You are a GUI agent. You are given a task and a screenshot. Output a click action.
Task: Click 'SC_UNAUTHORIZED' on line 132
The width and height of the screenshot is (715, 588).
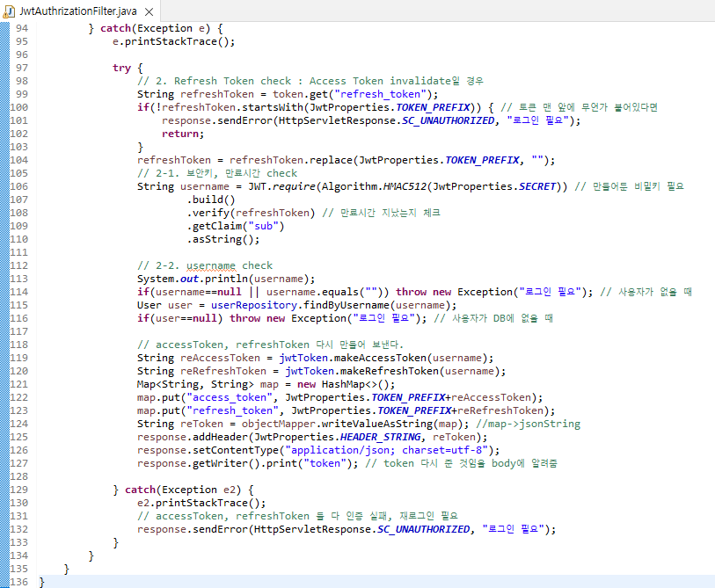(x=423, y=530)
